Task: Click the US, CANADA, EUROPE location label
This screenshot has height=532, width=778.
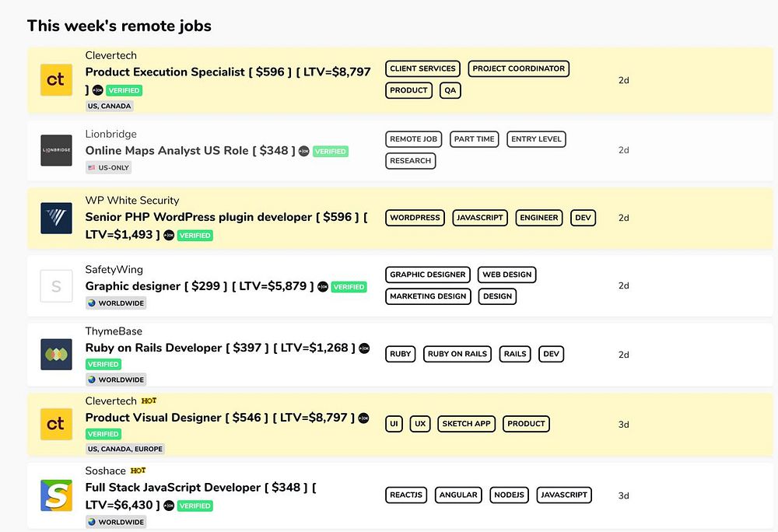Action: 125,449
